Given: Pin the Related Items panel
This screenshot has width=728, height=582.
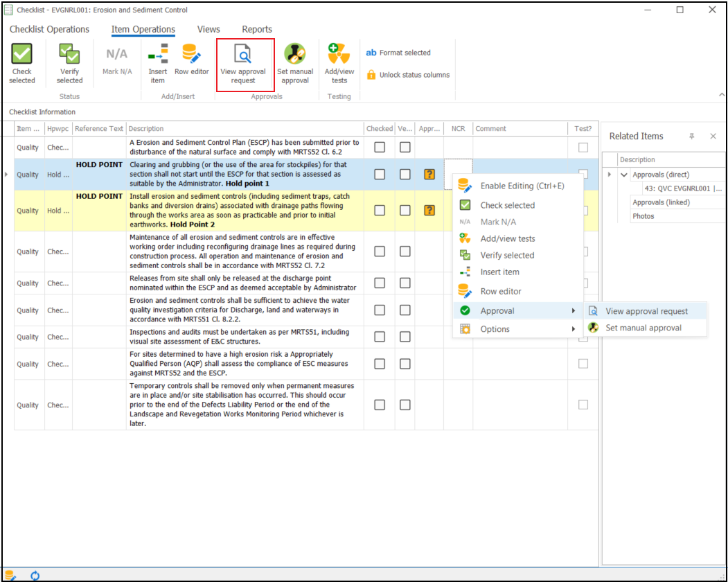Looking at the screenshot, I should click(692, 136).
